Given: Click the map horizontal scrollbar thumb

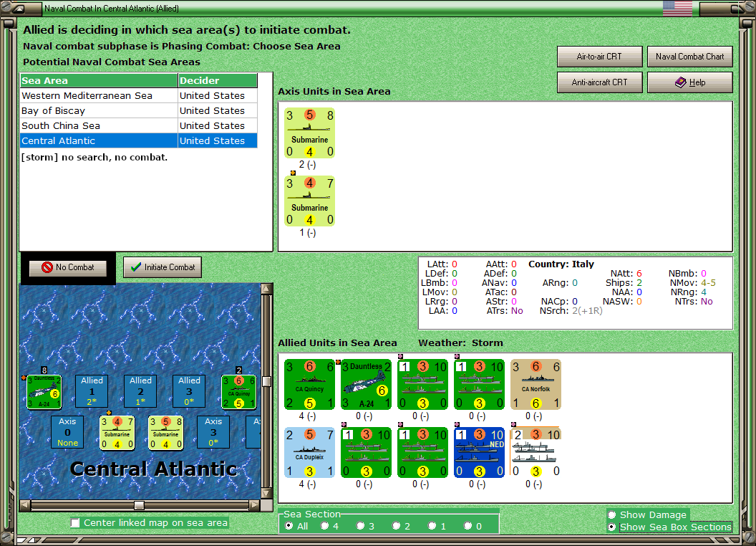Looking at the screenshot, I should (x=140, y=505).
